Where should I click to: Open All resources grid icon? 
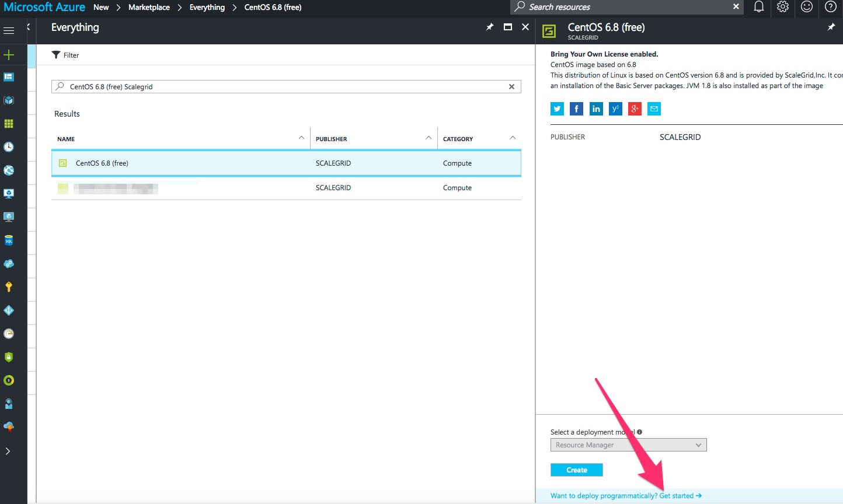(9, 124)
